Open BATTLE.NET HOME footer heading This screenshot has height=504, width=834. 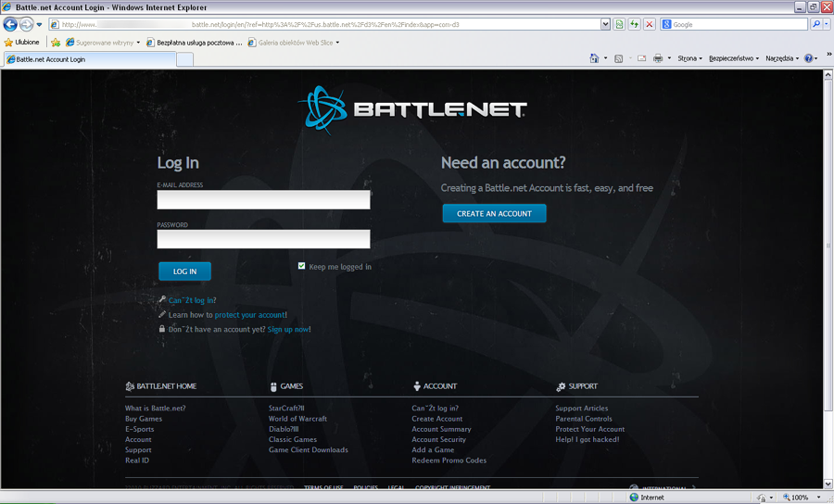[161, 386]
